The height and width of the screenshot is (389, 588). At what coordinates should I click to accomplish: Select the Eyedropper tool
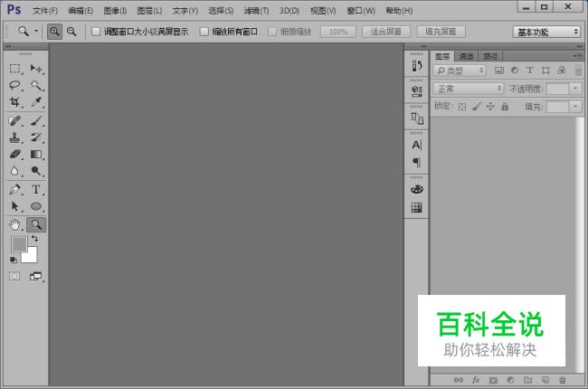click(x=36, y=101)
